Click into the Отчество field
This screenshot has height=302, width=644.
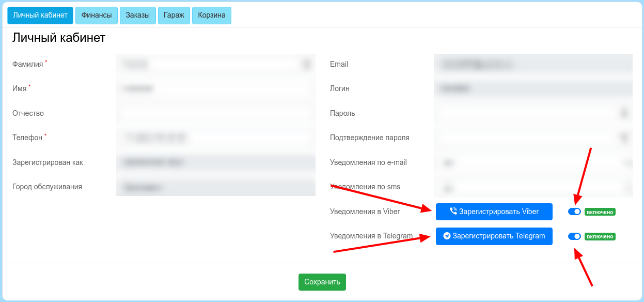point(216,113)
